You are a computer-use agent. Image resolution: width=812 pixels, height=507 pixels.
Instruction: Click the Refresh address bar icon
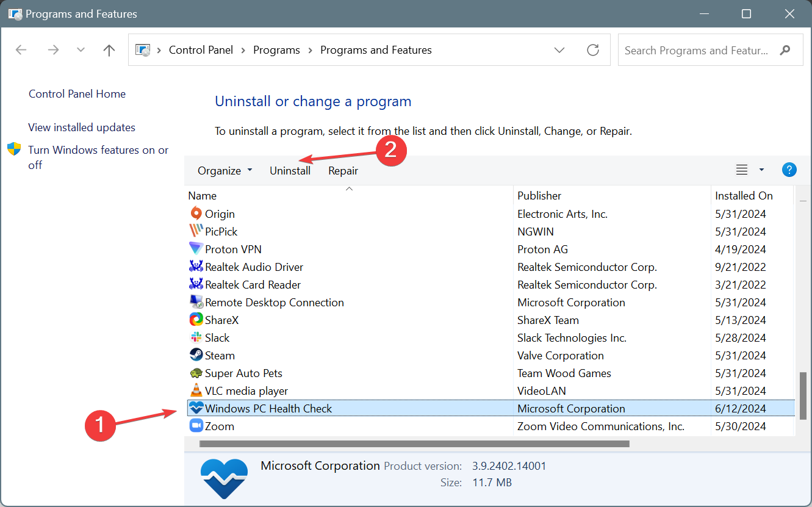point(593,50)
